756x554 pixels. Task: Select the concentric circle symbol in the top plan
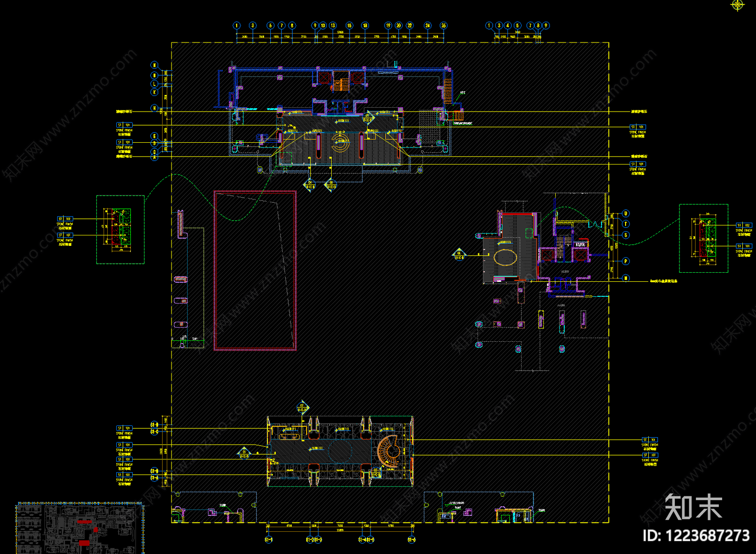point(341,141)
